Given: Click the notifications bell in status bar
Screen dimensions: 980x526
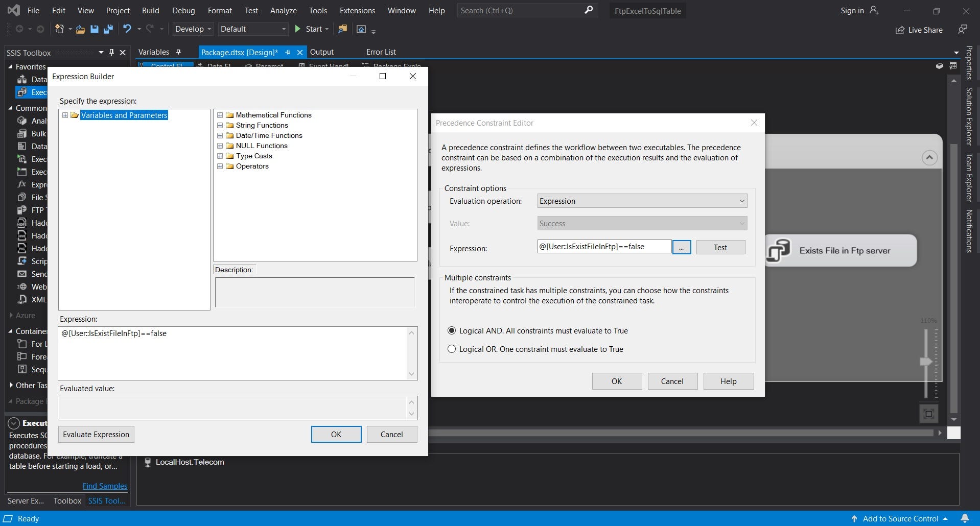Looking at the screenshot, I should pos(965,518).
